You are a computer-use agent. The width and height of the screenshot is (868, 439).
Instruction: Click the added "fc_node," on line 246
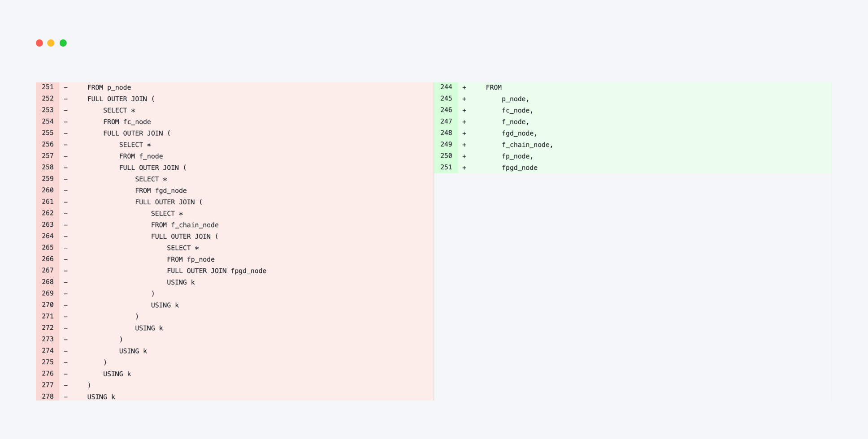click(517, 110)
